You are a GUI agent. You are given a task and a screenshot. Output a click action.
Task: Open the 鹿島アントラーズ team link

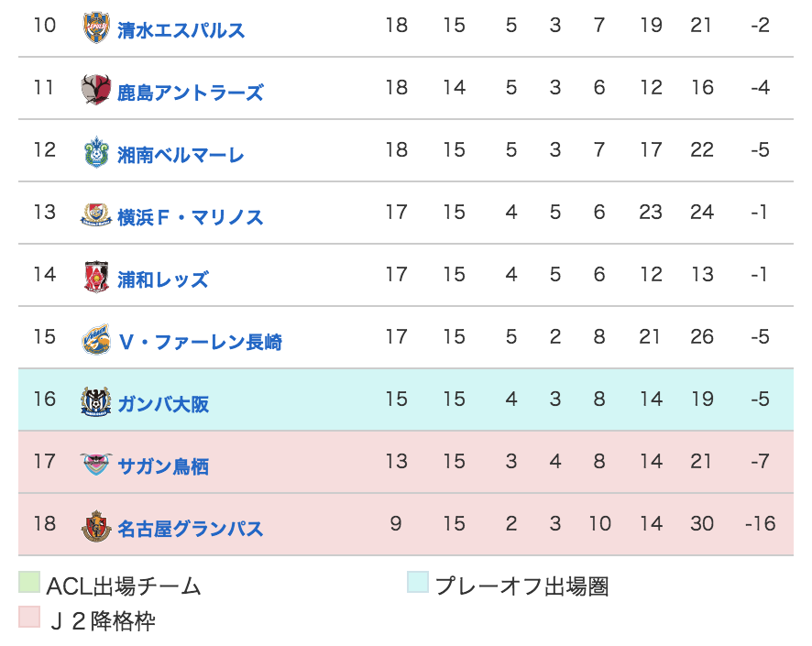point(190,93)
